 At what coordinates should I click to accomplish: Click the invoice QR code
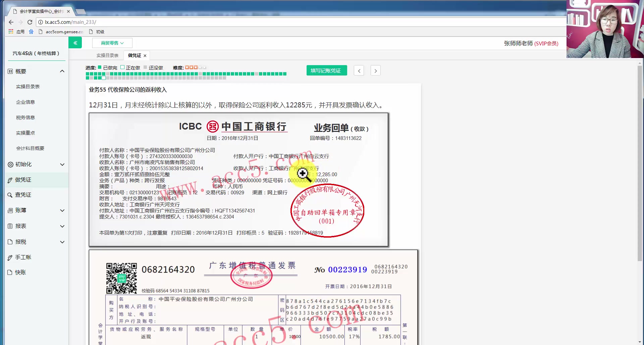(x=121, y=278)
